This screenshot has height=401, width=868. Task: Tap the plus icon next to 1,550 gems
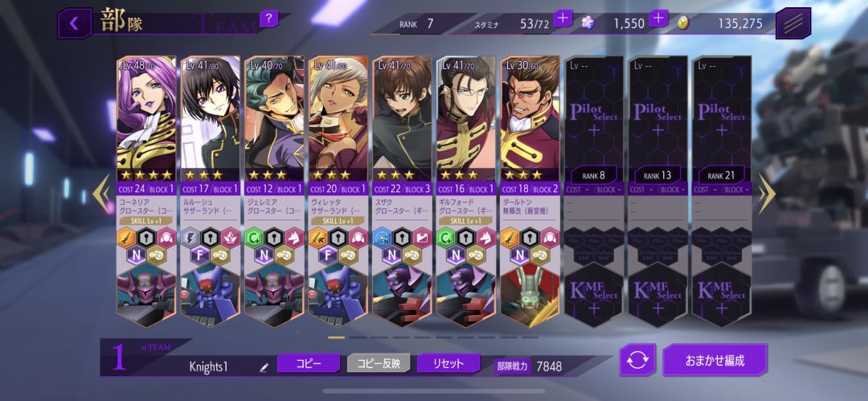coord(657,18)
